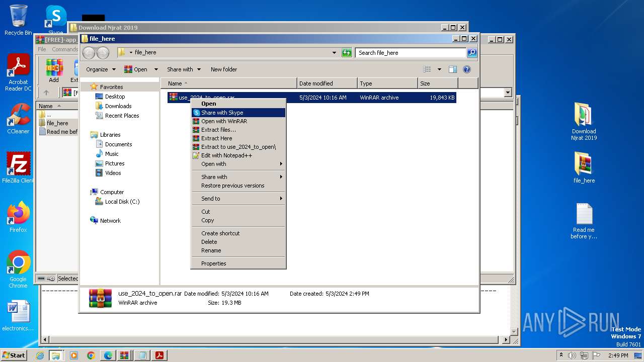The width and height of the screenshot is (644, 362).
Task: Select the file_here archive on desktop
Action: pos(584,167)
